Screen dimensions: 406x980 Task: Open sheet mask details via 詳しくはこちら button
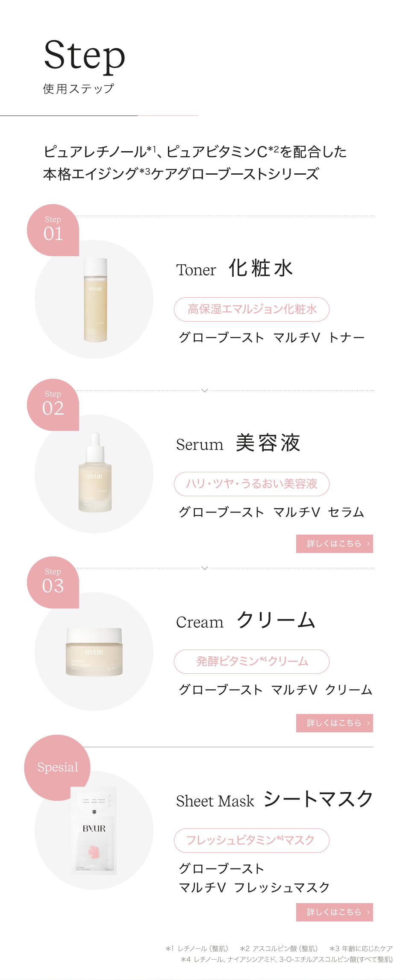tap(334, 912)
